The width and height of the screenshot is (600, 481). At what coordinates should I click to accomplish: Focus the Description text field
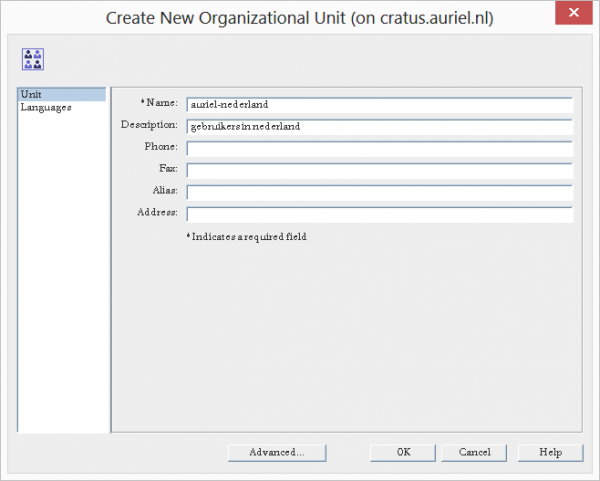pyautogui.click(x=379, y=126)
